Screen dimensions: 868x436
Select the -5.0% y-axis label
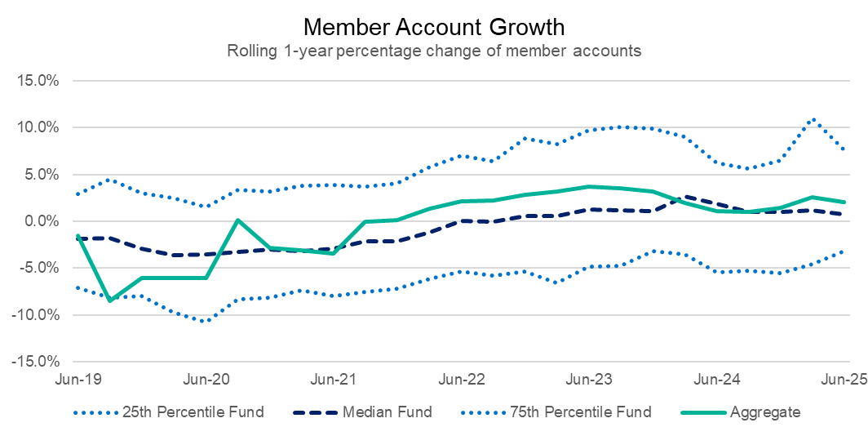(39, 268)
